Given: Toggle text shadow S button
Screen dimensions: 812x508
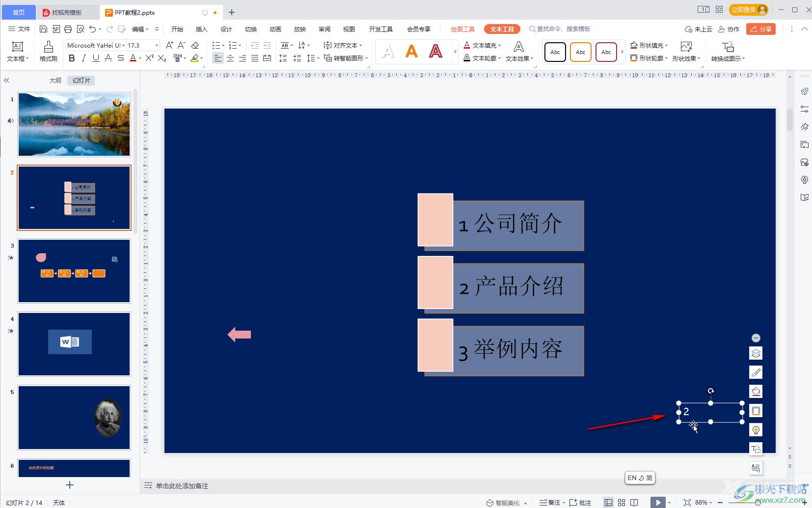Looking at the screenshot, I should 120,58.
